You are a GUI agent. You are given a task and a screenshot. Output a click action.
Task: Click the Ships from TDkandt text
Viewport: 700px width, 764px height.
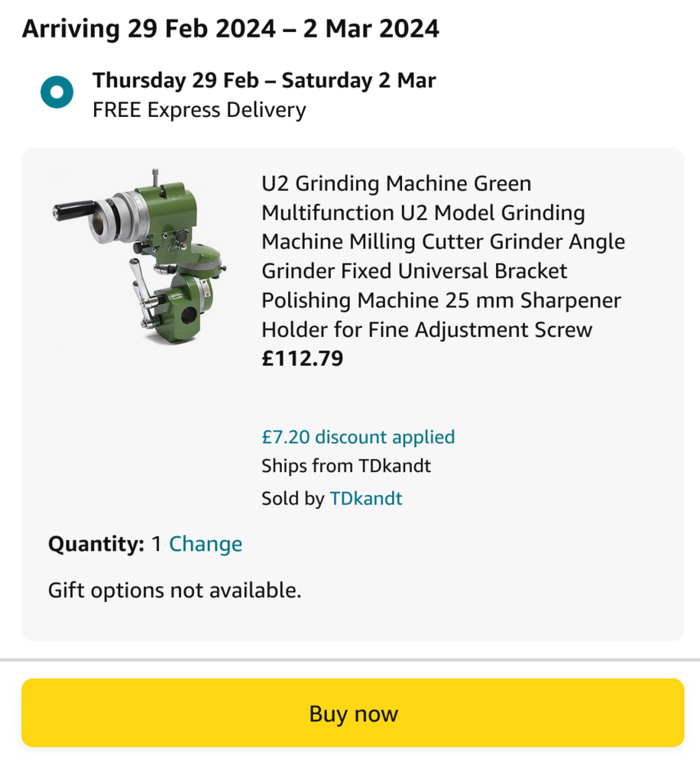[x=345, y=466]
